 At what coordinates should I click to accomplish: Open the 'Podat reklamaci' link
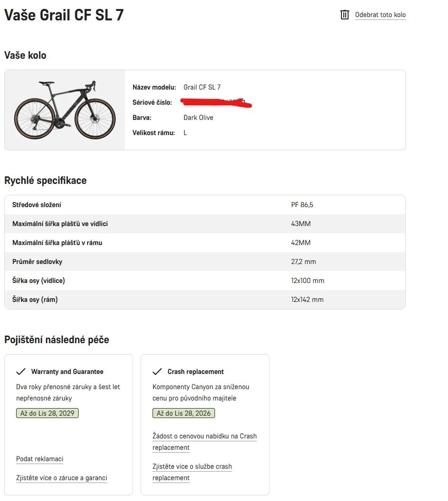click(x=40, y=459)
